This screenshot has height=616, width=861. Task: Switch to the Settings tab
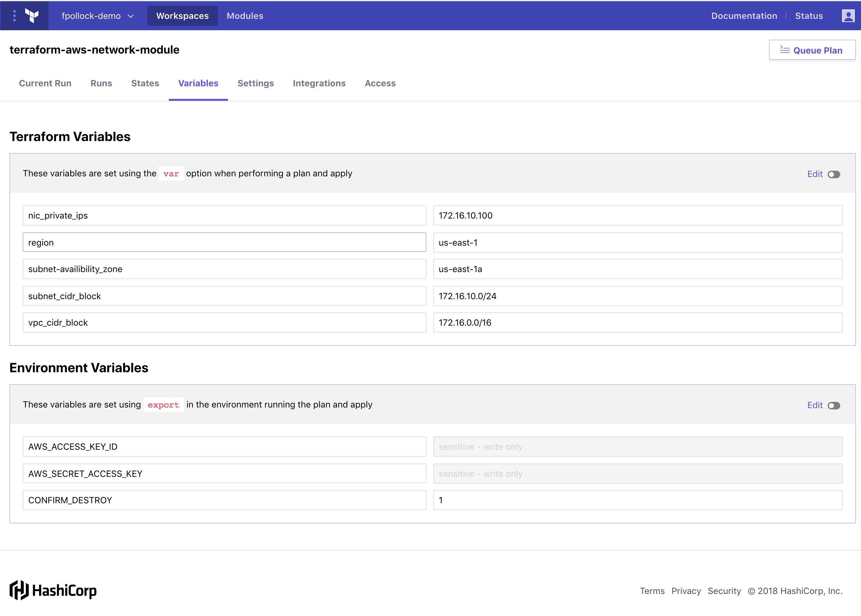(x=255, y=83)
